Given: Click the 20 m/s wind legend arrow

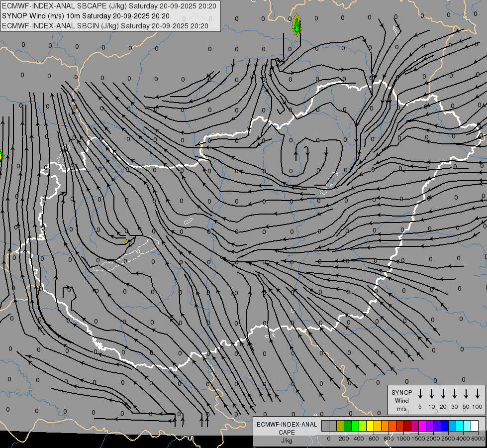Looking at the screenshot, I should click(443, 393).
